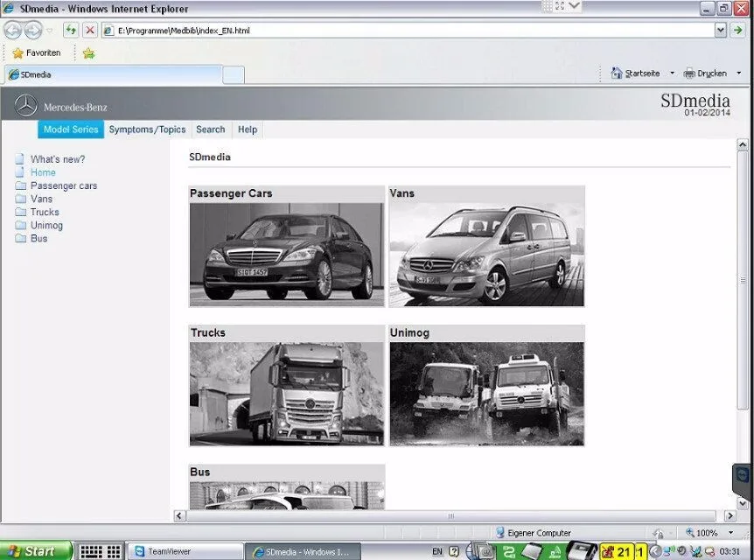The image size is (754, 560).
Task: Click the red Stop loading icon
Action: 89,31
